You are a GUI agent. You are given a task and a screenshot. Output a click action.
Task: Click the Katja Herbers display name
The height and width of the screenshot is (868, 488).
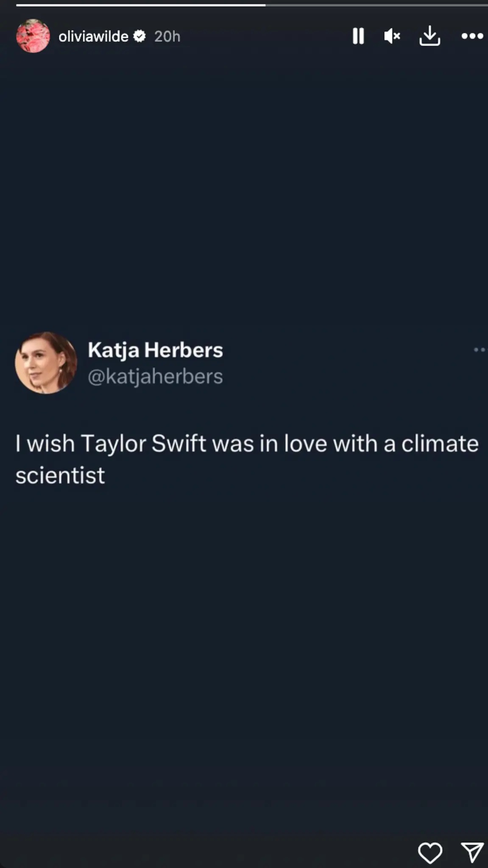(x=155, y=350)
